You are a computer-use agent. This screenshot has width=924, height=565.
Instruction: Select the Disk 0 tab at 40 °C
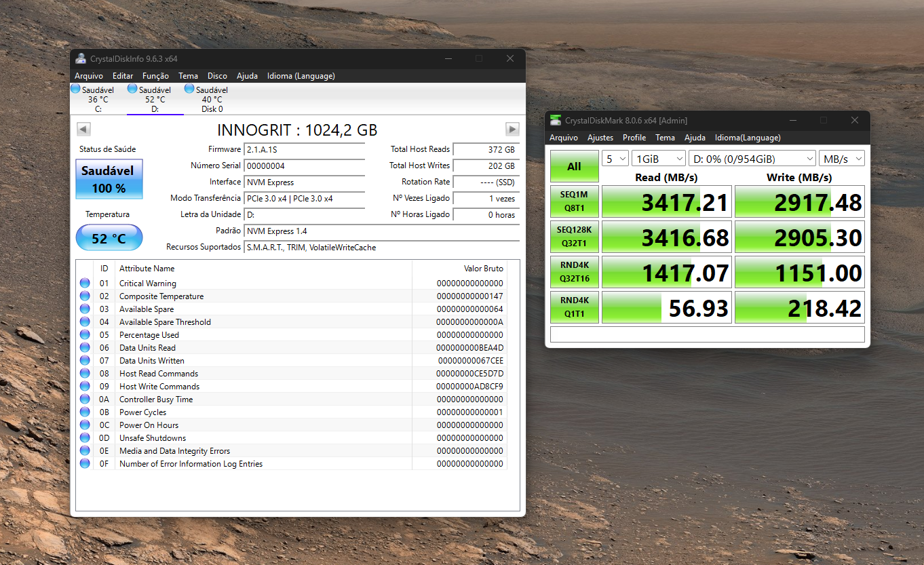[x=212, y=99]
